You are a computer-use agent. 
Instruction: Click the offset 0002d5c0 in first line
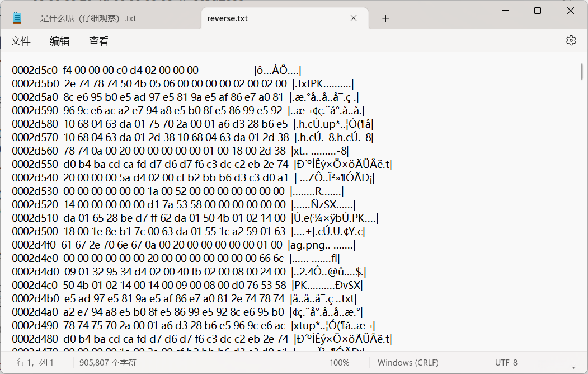pos(35,70)
